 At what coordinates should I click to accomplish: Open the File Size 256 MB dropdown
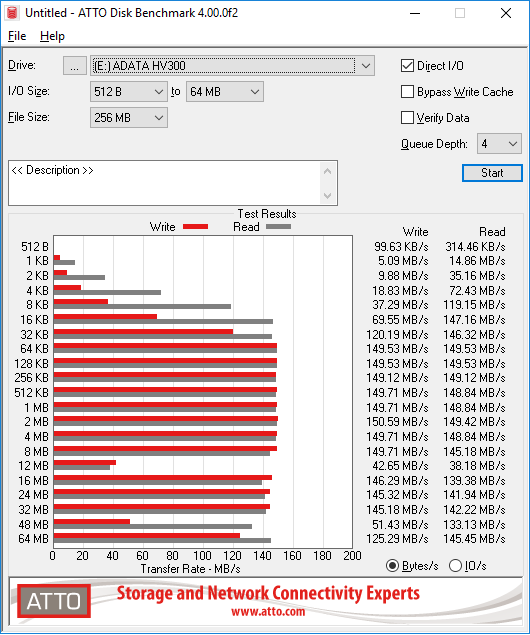129,117
